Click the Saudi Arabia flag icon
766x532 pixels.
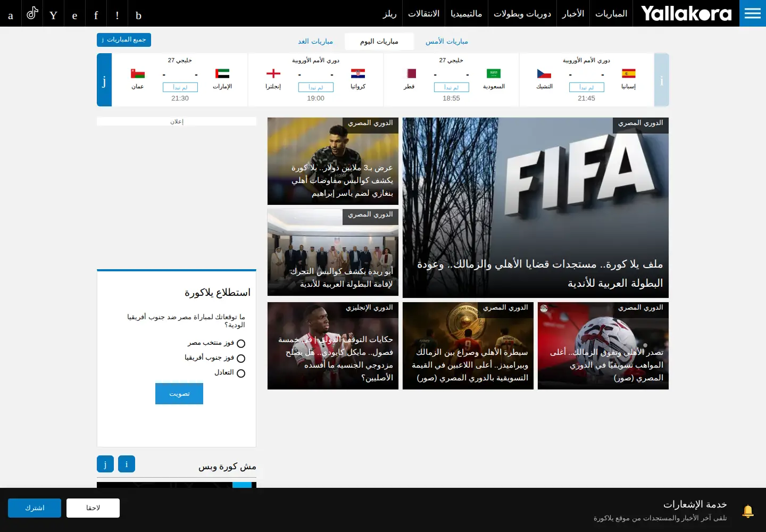pos(494,73)
